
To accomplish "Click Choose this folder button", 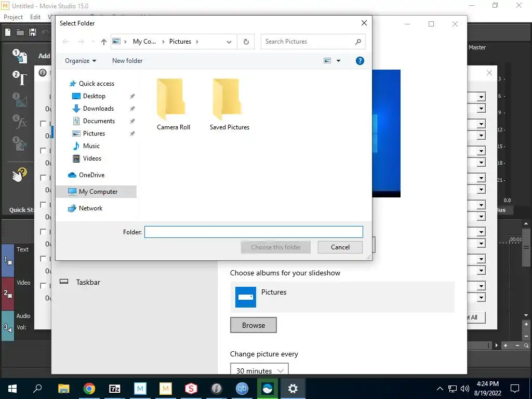I will tap(276, 247).
